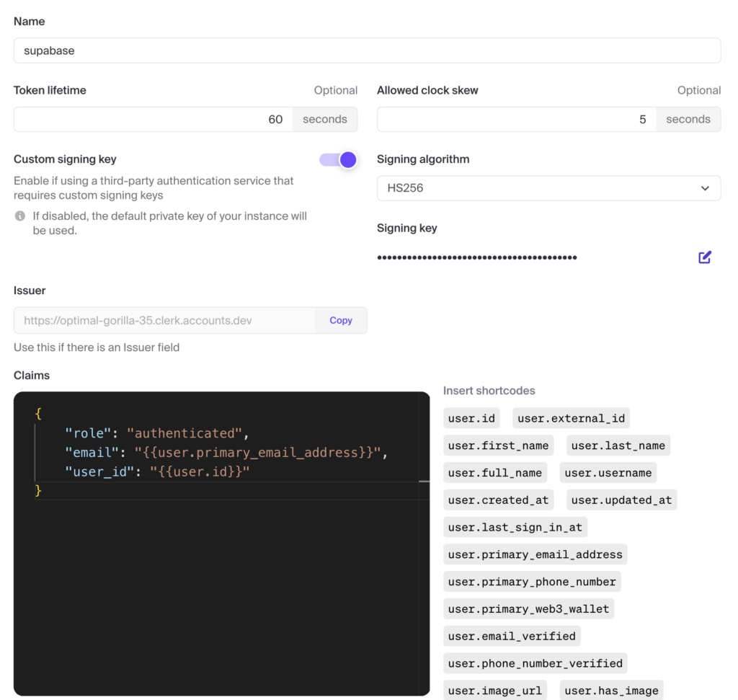The height and width of the screenshot is (700, 738).
Task: Click the Allowed clock skew field
Action: tap(516, 119)
